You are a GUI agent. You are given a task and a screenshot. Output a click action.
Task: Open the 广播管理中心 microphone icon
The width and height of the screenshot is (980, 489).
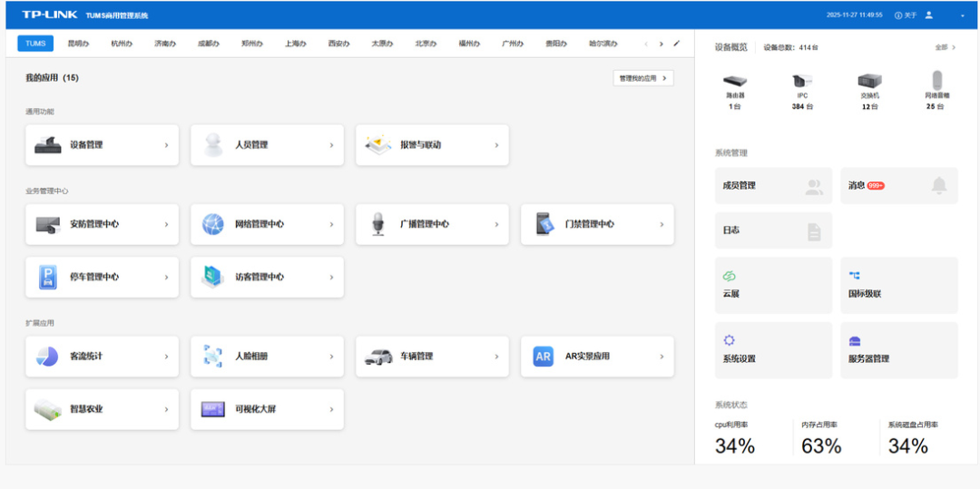pyautogui.click(x=378, y=224)
